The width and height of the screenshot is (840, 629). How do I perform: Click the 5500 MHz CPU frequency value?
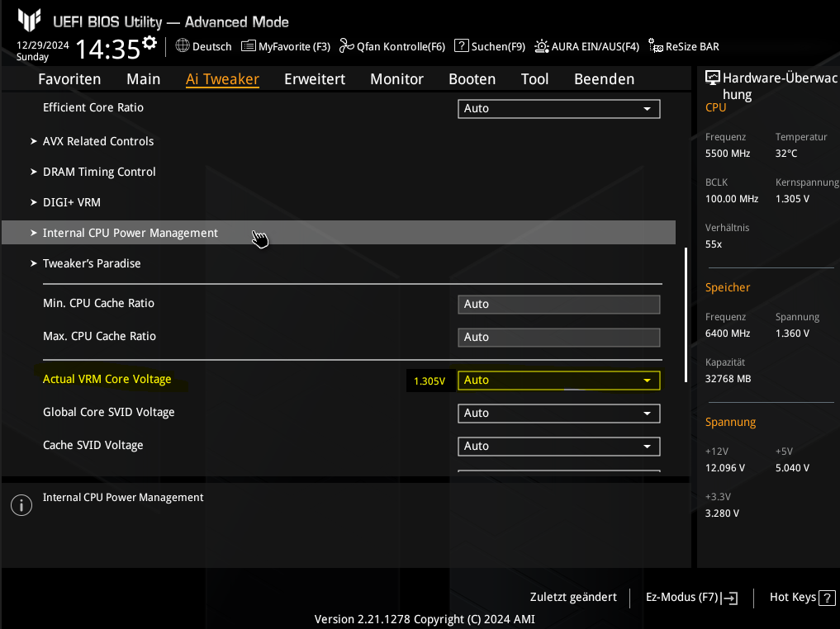click(x=728, y=154)
